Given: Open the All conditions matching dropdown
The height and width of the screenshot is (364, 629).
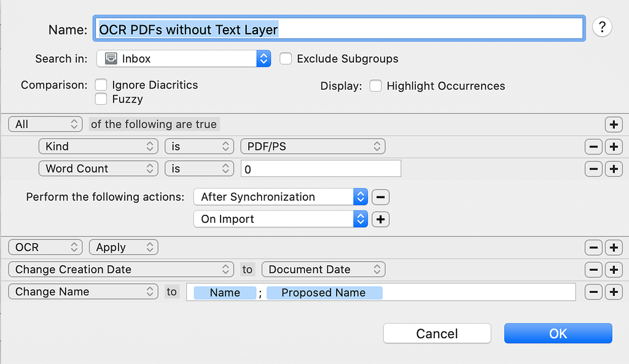Looking at the screenshot, I should (x=45, y=124).
